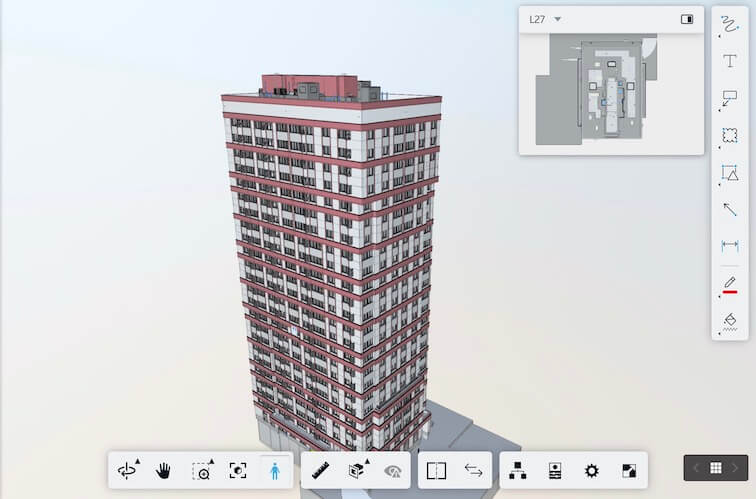756x499 pixels.
Task: Select the Dimension markup tool
Action: [x=730, y=246]
